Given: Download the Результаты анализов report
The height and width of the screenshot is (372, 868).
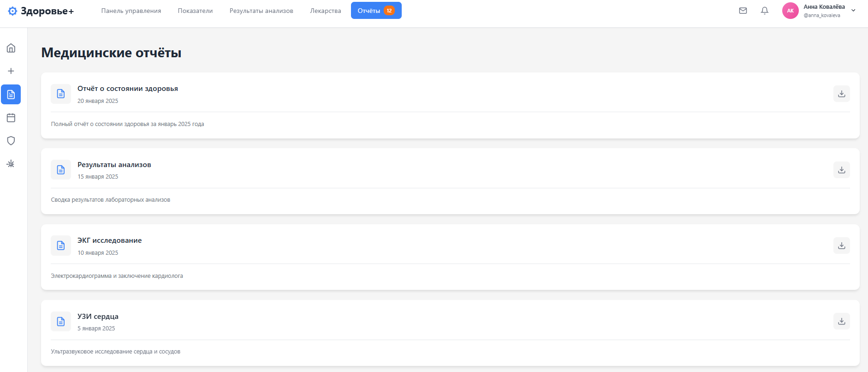Looking at the screenshot, I should (842, 170).
